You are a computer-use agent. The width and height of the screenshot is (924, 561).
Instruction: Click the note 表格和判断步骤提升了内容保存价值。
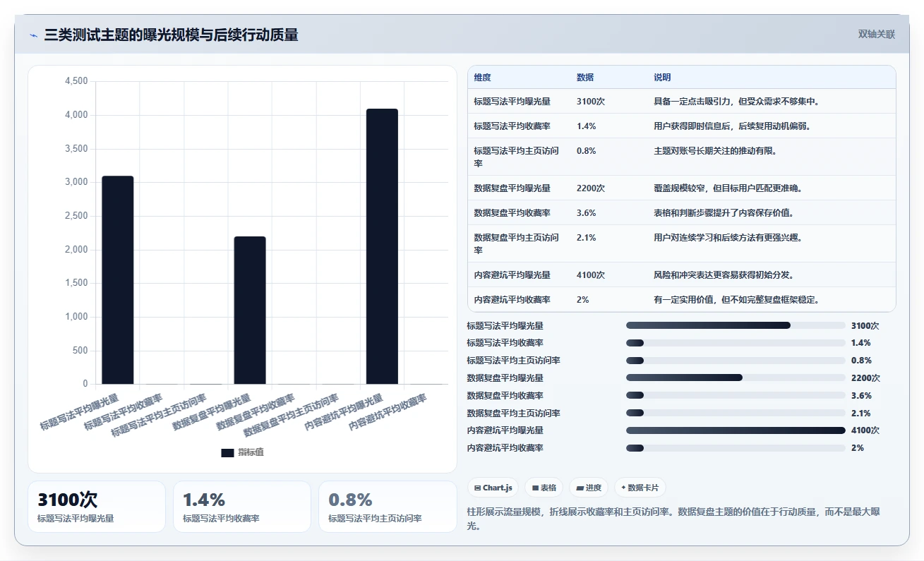724,213
